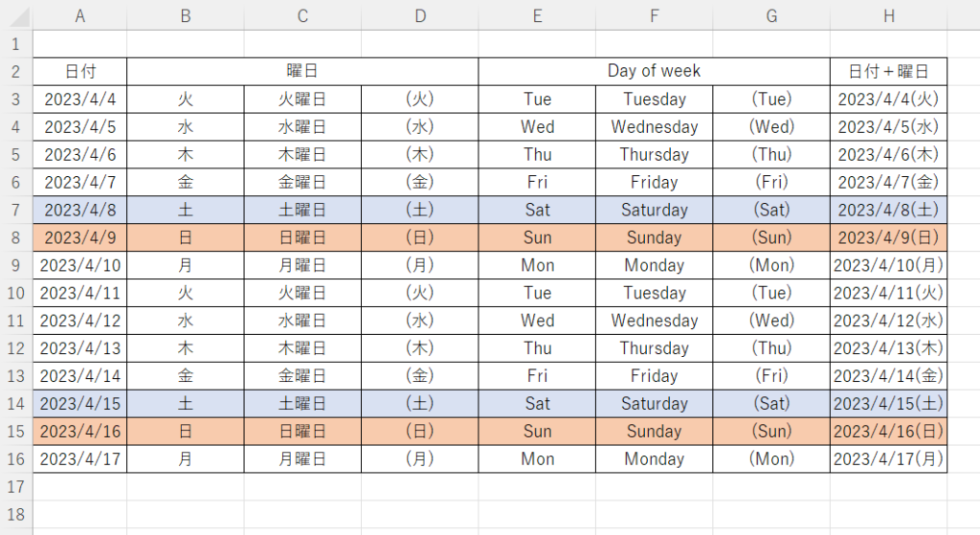Click the orange cell 2023/4/9

(x=79, y=237)
